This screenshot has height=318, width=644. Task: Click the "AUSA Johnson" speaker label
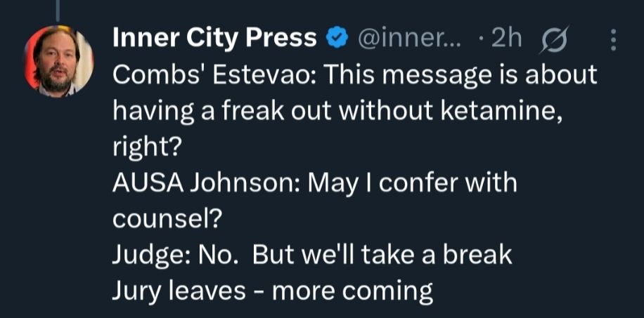point(197,183)
